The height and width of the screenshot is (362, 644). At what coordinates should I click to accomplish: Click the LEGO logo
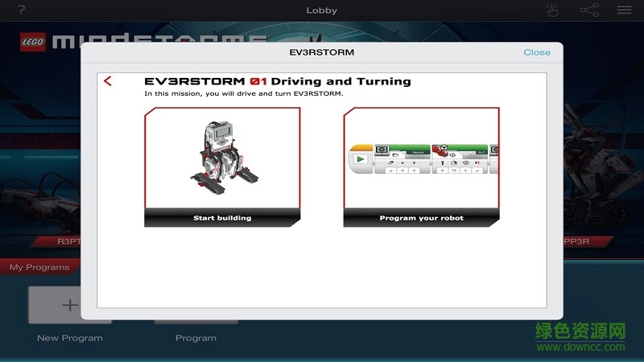(34, 41)
